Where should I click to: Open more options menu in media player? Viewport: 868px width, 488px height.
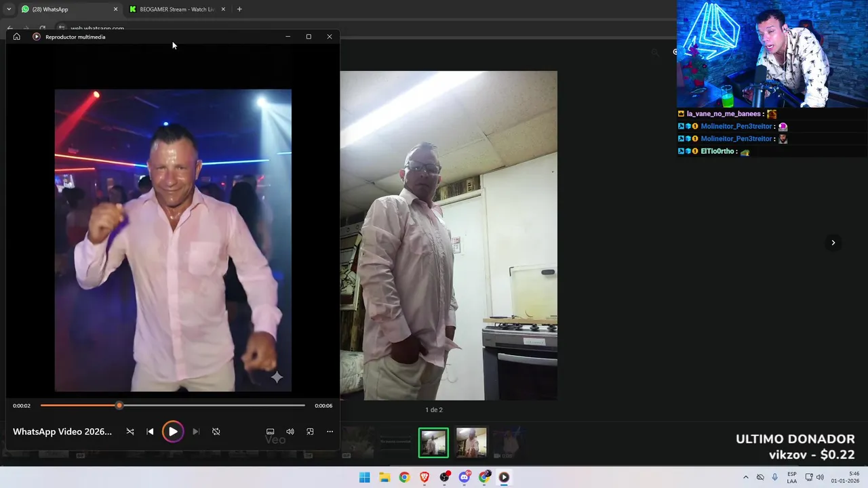(330, 432)
